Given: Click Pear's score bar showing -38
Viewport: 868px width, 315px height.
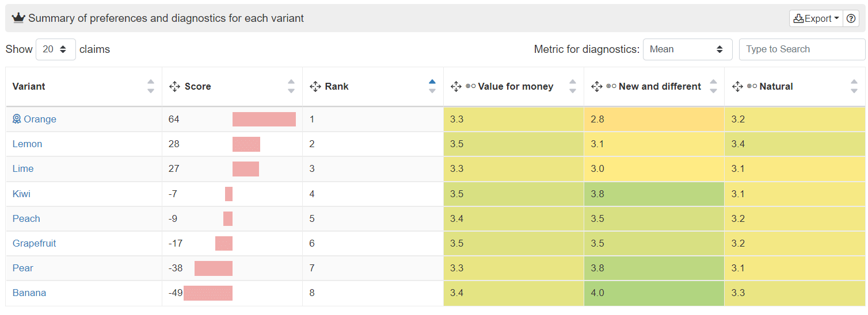Looking at the screenshot, I should [214, 268].
